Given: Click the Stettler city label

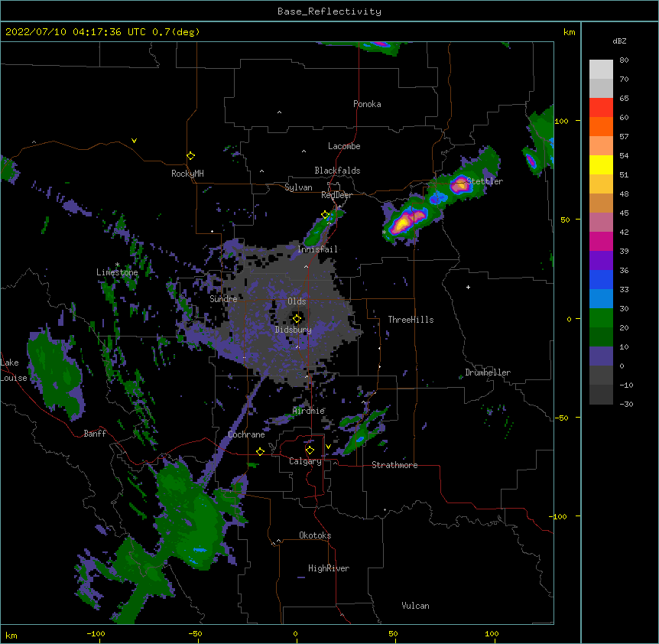Looking at the screenshot, I should click(x=485, y=181).
